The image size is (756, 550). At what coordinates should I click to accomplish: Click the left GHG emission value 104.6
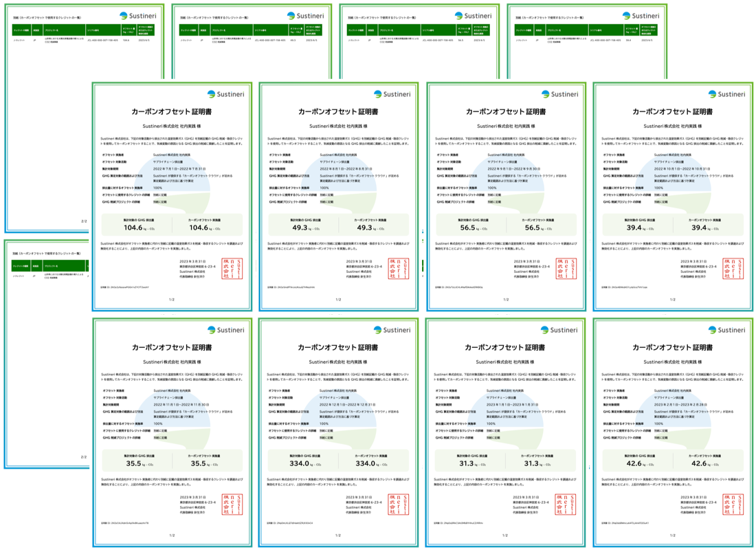click(x=133, y=228)
